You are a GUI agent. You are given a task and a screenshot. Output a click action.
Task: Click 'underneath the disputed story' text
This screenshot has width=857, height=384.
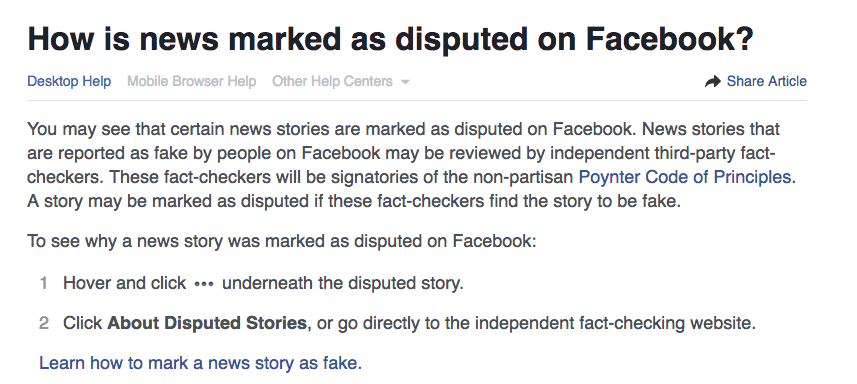343,283
